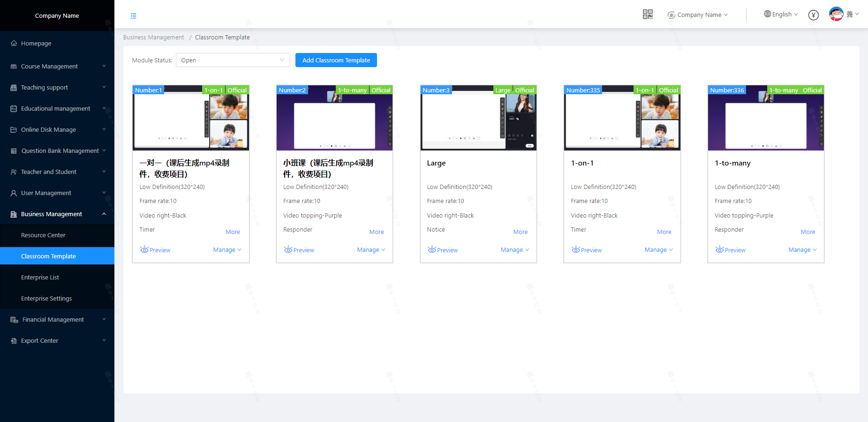Select Enterprise Settings menu item
Image resolution: width=868 pixels, height=422 pixels.
46,299
